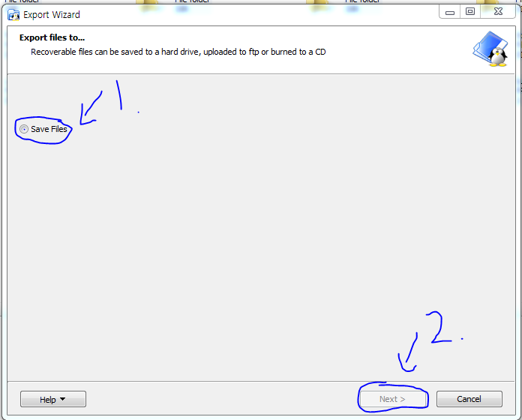Click the leftmost folder icon behind the dialog
This screenshot has height=420, width=522.
pyautogui.click(x=146, y=4)
